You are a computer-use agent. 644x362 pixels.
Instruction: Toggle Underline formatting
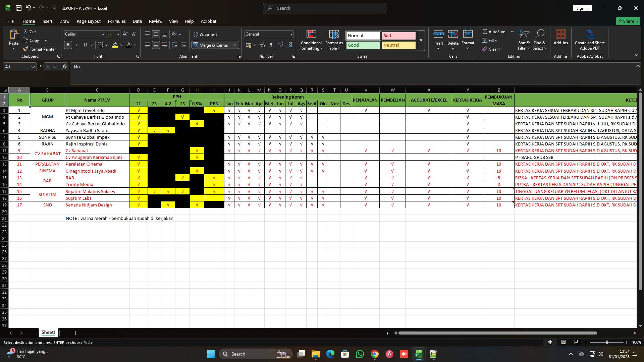85,45
